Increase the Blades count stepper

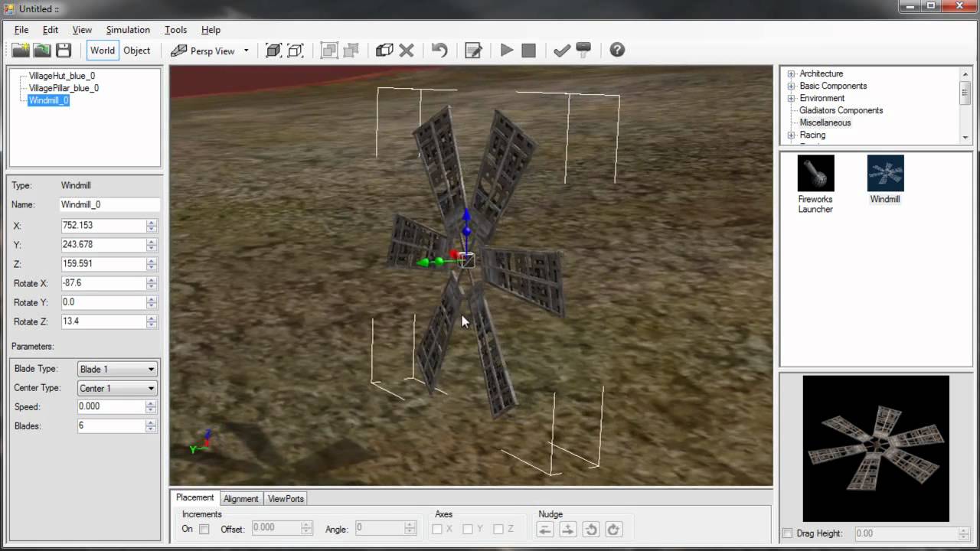[152, 422]
